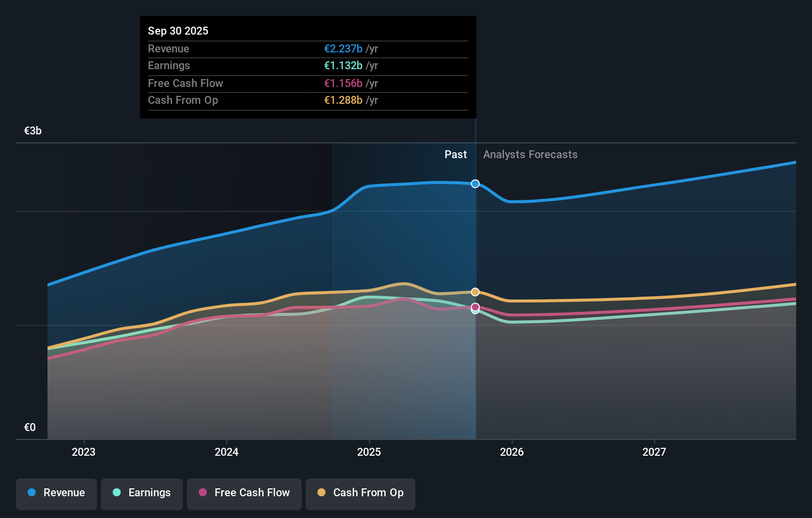Toggle the Earnings series off
This screenshot has height=518, width=812.
141,493
